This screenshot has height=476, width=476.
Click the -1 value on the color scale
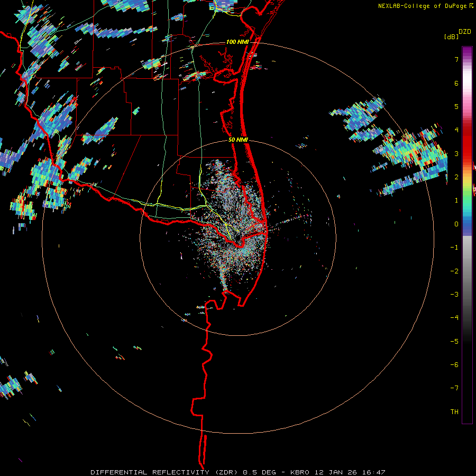[x=454, y=248]
